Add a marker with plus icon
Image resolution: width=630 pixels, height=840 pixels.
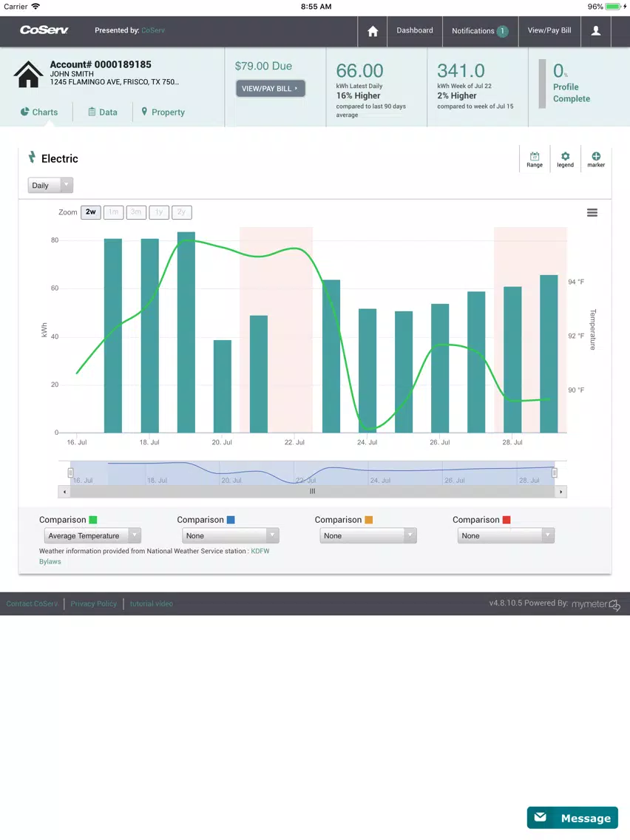596,159
